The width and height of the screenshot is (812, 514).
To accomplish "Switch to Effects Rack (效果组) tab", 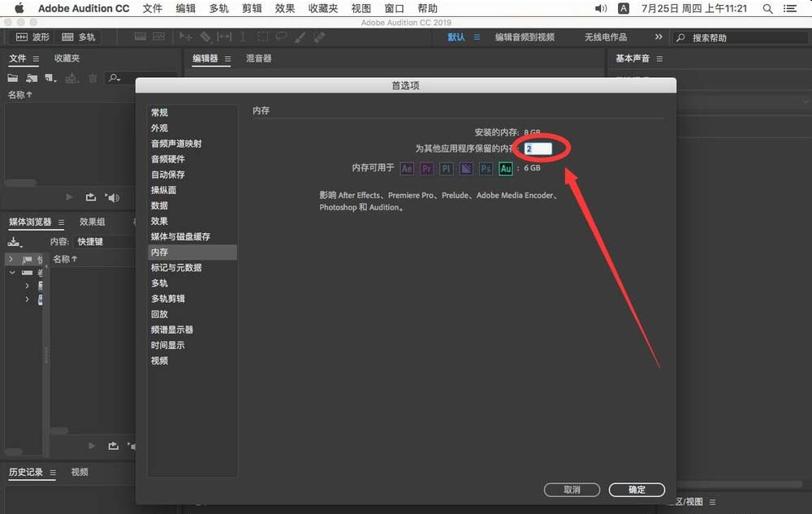I will point(93,222).
